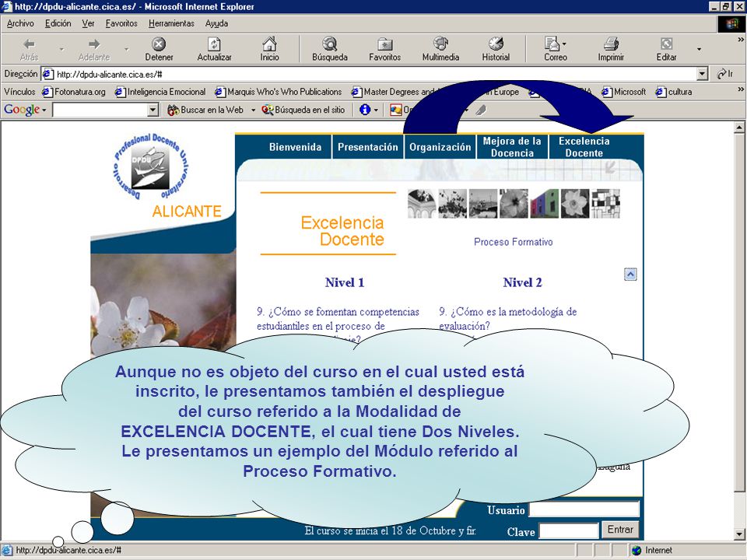
Task: Click the Adelante forward arrow button
Action: (x=94, y=48)
